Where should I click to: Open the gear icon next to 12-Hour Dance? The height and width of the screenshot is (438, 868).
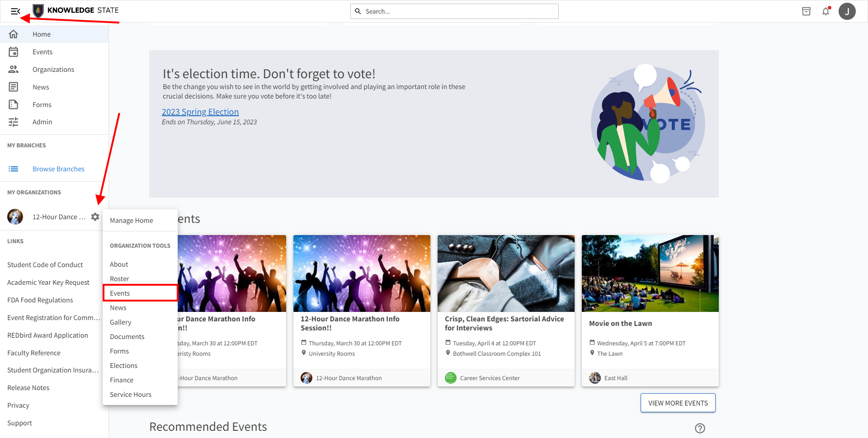pos(95,217)
